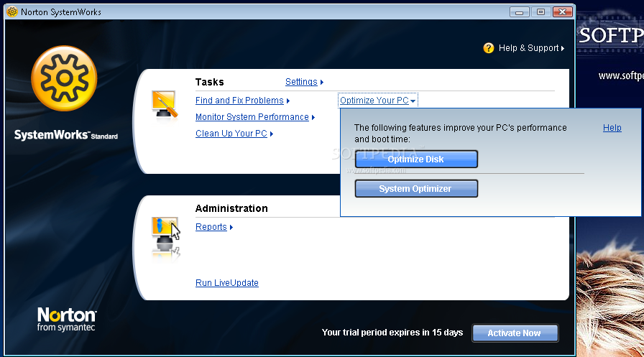Expand Find and Fix Problems

click(x=242, y=101)
